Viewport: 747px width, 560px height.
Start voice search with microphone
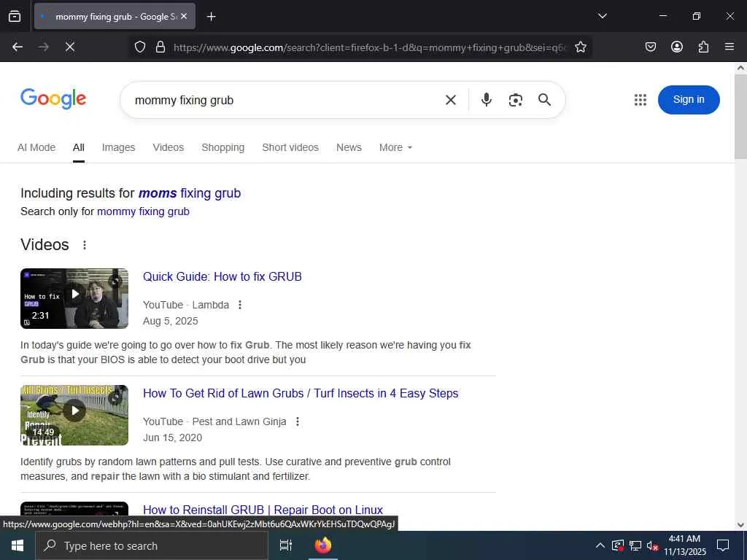coord(486,99)
